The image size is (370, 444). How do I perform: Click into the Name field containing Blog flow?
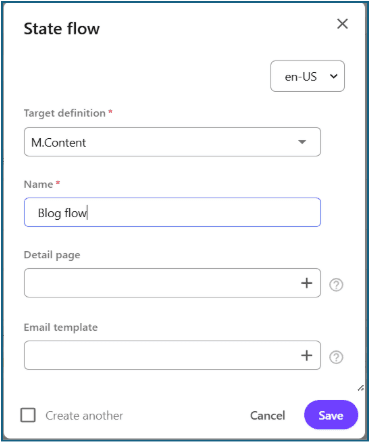tap(172, 212)
